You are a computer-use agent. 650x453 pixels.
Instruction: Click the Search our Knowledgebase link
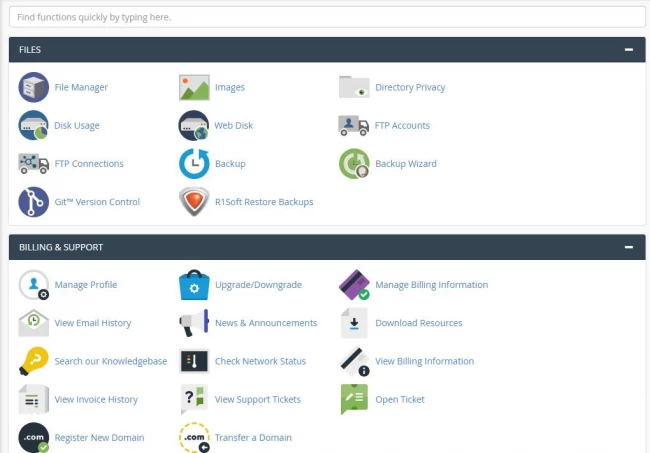pos(111,361)
